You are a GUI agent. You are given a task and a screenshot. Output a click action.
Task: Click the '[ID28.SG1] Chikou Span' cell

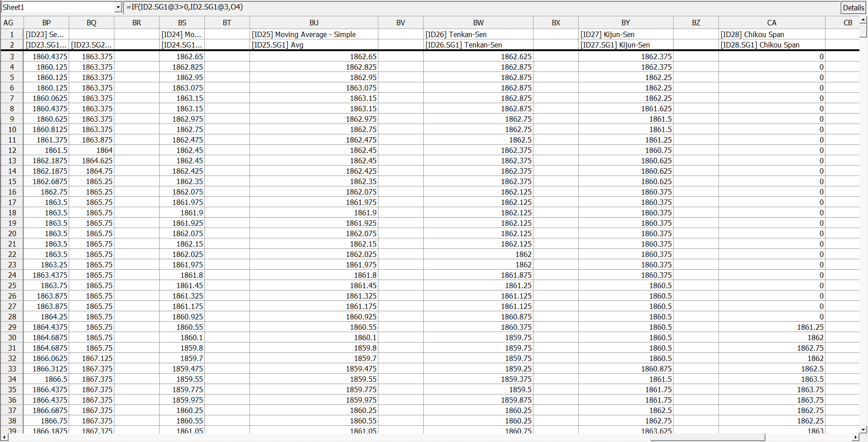click(772, 45)
